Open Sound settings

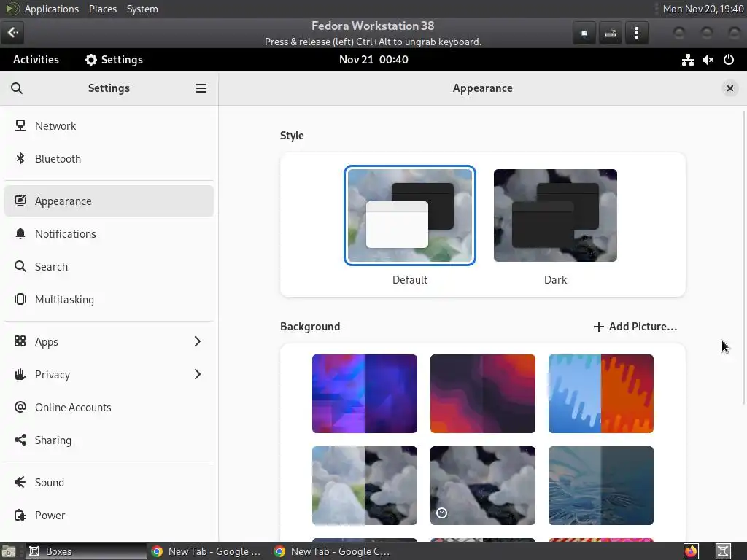(109, 483)
